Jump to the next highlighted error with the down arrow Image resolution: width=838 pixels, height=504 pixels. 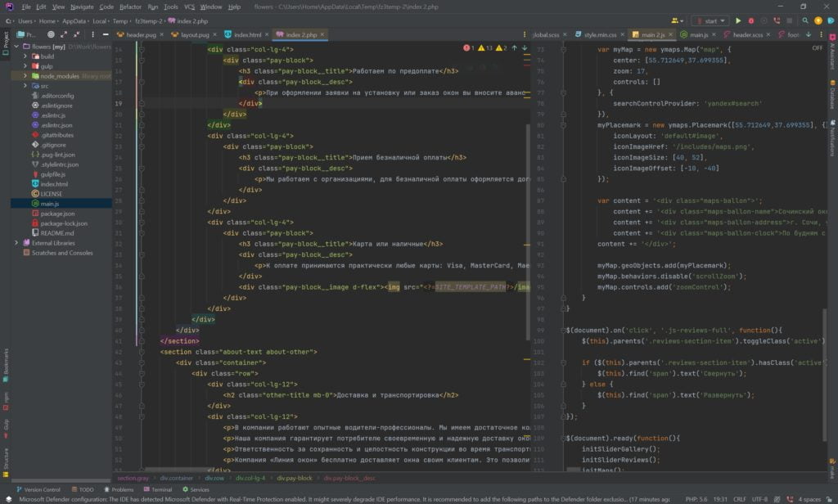[x=525, y=48]
